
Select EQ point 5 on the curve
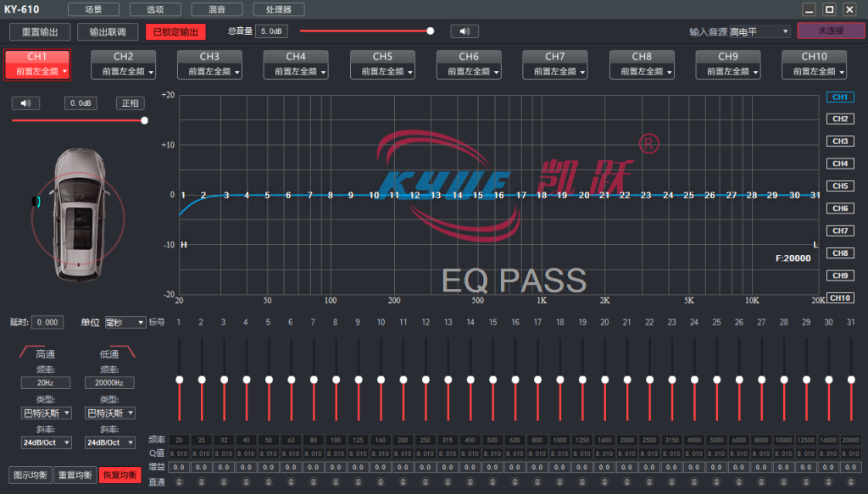click(267, 195)
